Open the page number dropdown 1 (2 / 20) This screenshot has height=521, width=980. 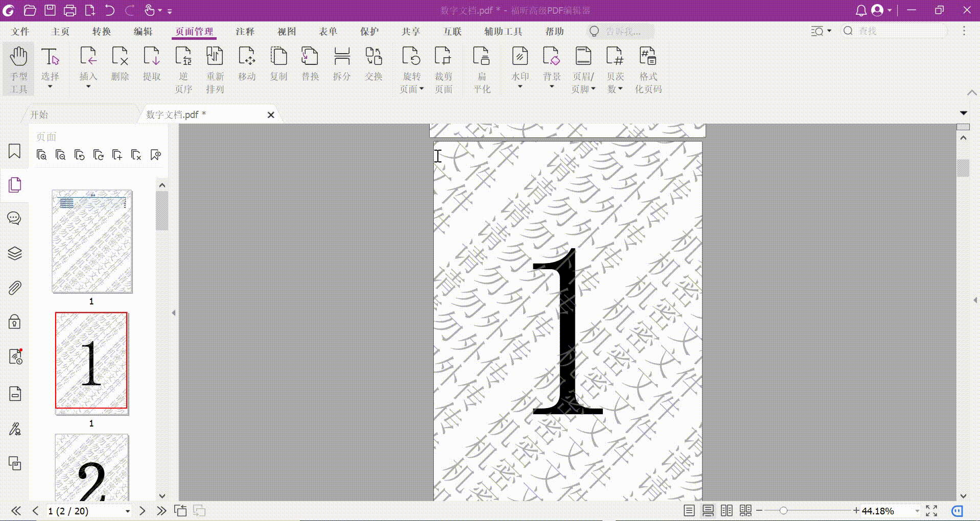(128, 511)
